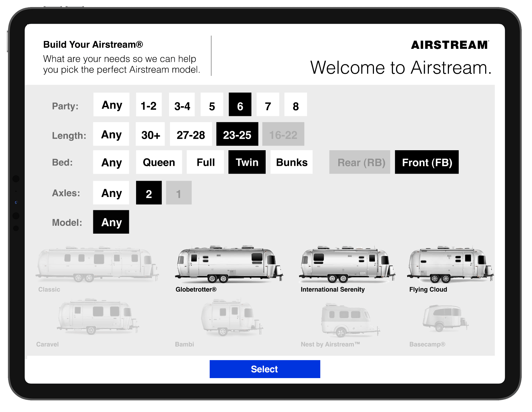The image size is (532, 412).
Task: Click the blue Select button
Action: pos(265,369)
